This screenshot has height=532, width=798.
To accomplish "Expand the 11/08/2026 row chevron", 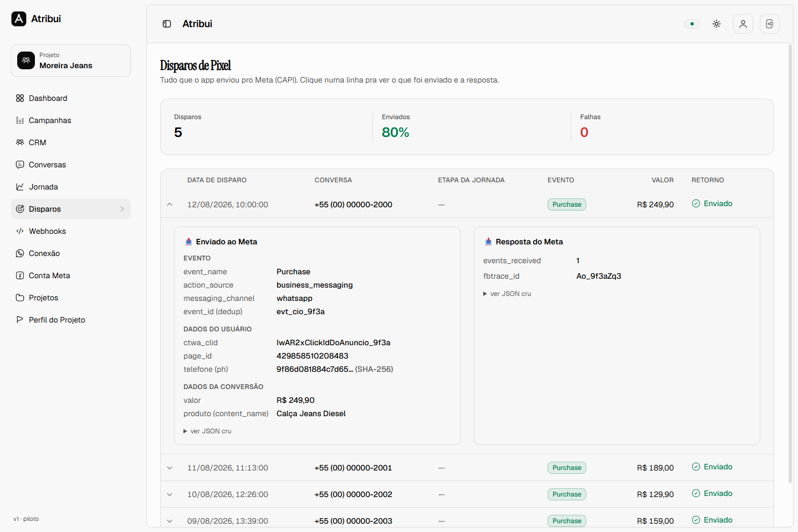I will pos(170,468).
